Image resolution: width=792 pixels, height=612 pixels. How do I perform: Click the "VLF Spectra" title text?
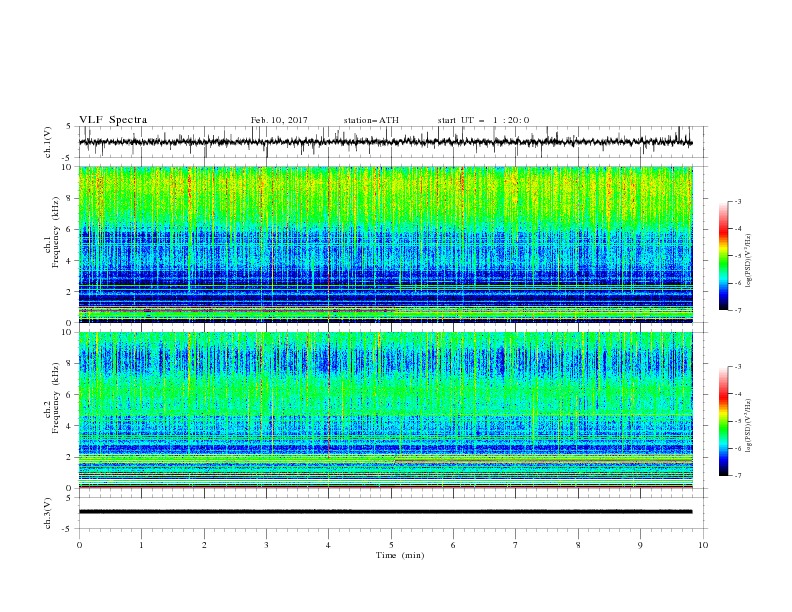(x=113, y=120)
